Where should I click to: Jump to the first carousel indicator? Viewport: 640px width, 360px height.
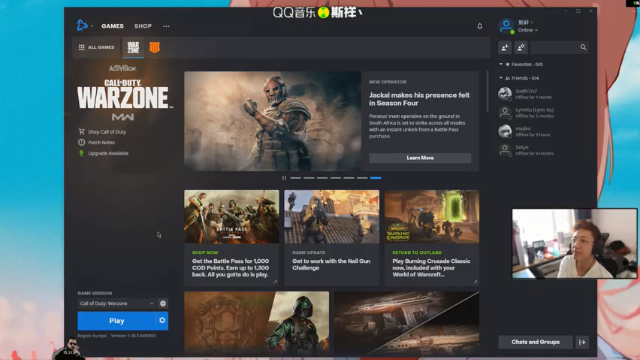click(x=296, y=178)
